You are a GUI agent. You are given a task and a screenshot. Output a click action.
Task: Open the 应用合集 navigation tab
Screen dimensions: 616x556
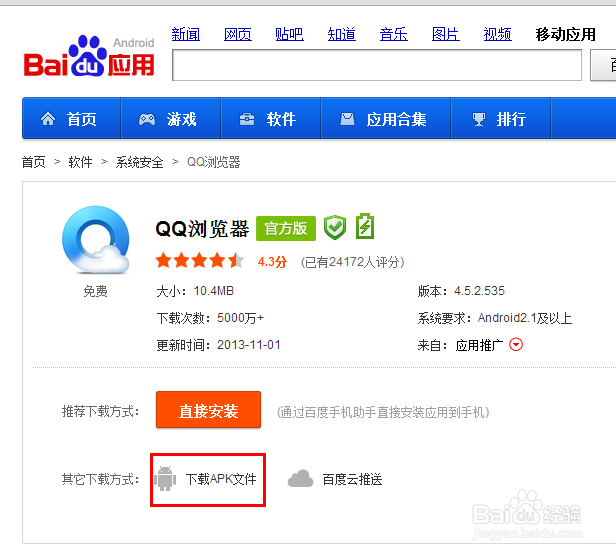(385, 119)
